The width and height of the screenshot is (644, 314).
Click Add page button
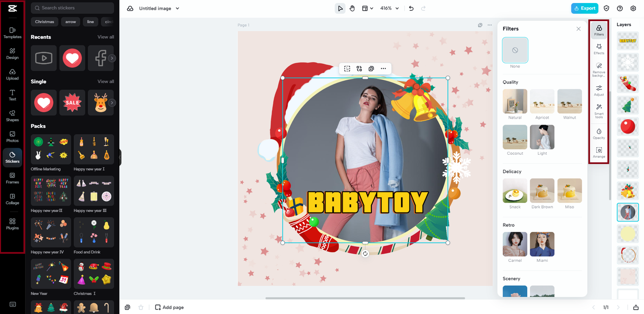[170, 307]
